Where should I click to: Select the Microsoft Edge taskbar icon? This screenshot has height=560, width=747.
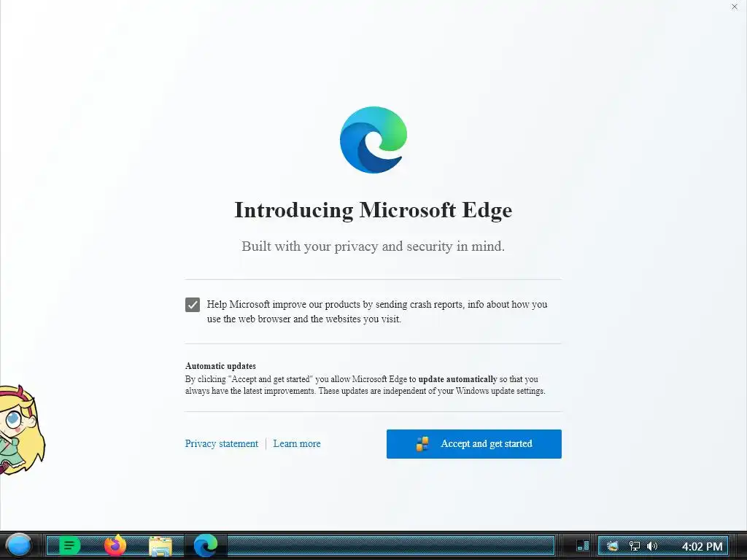point(206,545)
